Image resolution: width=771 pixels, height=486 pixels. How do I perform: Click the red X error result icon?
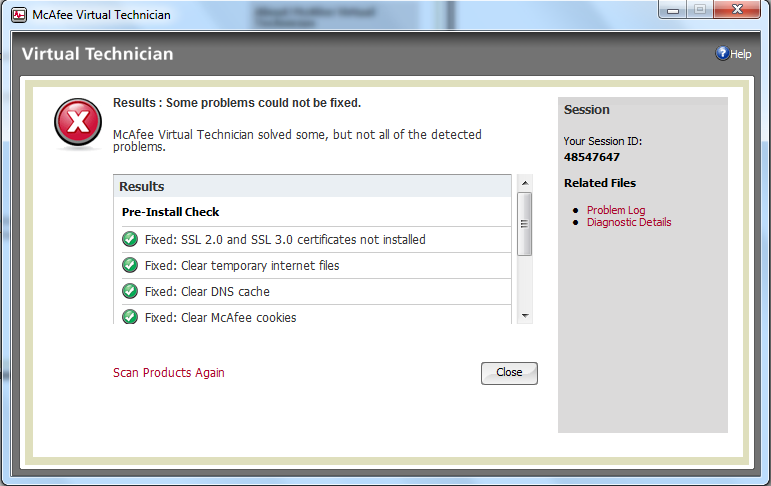pos(78,122)
